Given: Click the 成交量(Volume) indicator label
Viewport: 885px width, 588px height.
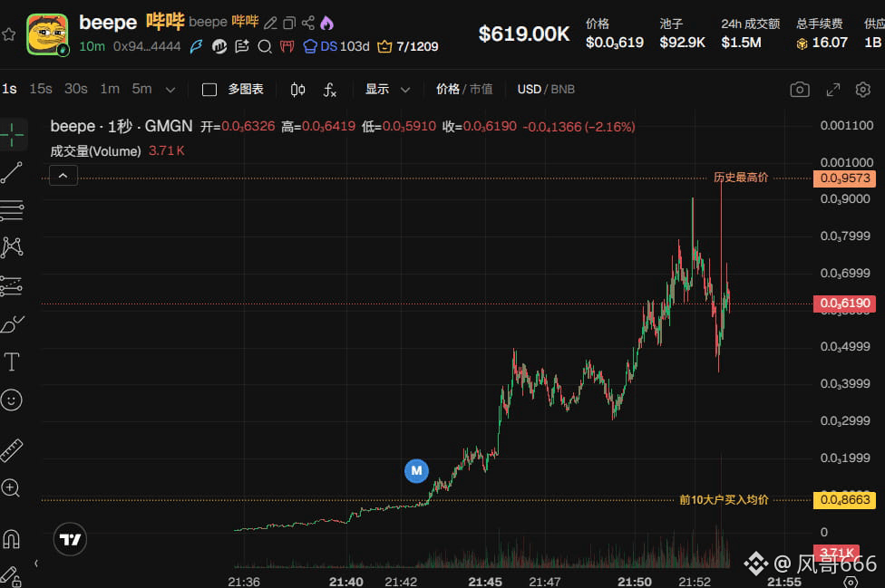Looking at the screenshot, I should [95, 151].
